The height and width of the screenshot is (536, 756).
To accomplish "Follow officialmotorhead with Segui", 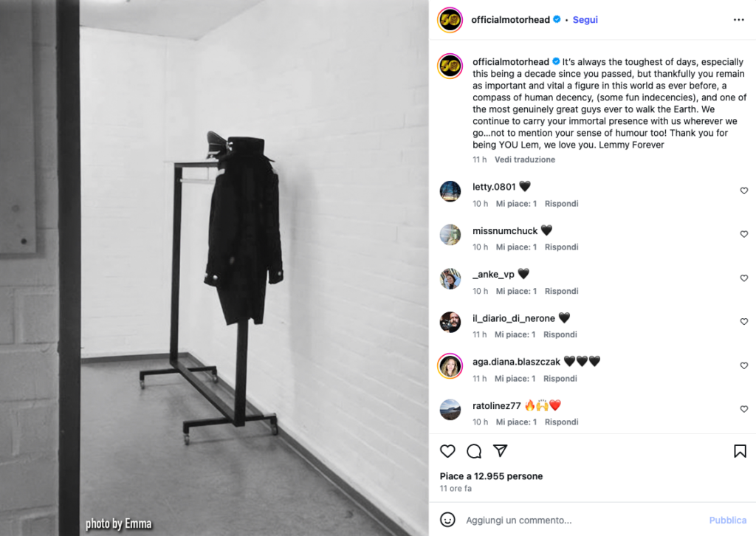I will point(585,20).
